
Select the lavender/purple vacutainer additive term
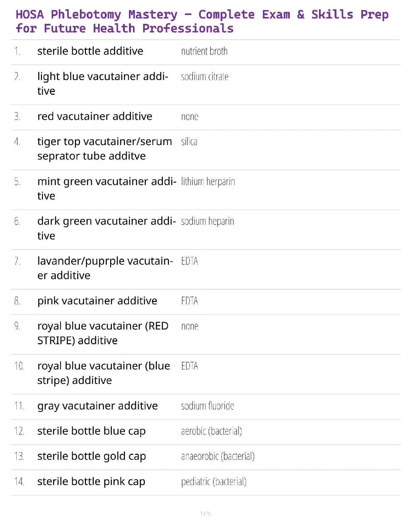click(x=105, y=268)
